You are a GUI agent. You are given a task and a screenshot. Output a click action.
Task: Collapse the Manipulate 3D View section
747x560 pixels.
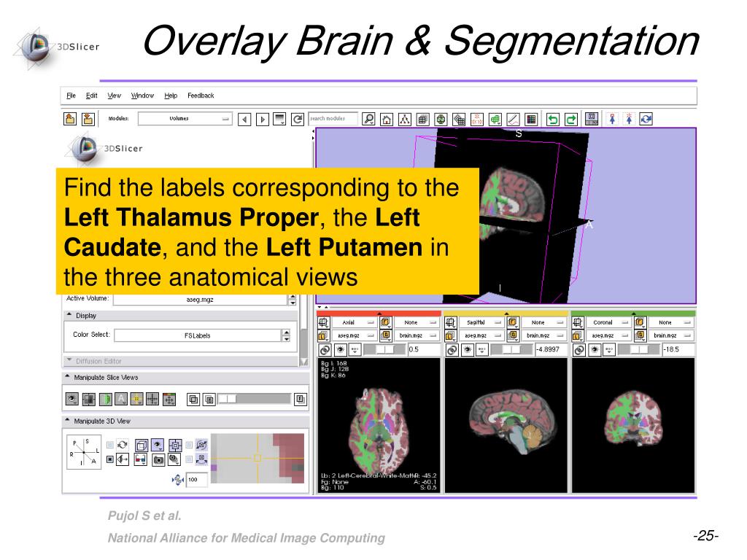[186, 421]
